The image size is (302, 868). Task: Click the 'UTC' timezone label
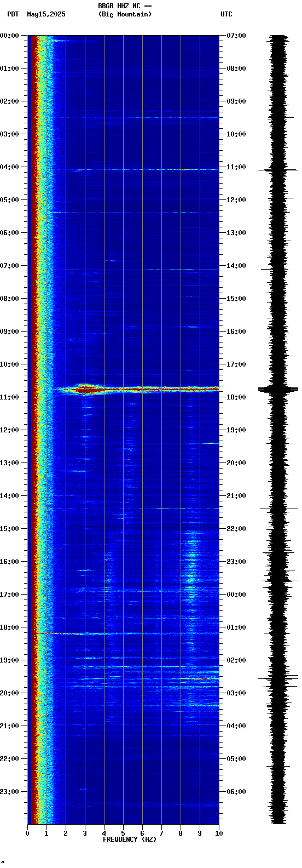pyautogui.click(x=226, y=14)
